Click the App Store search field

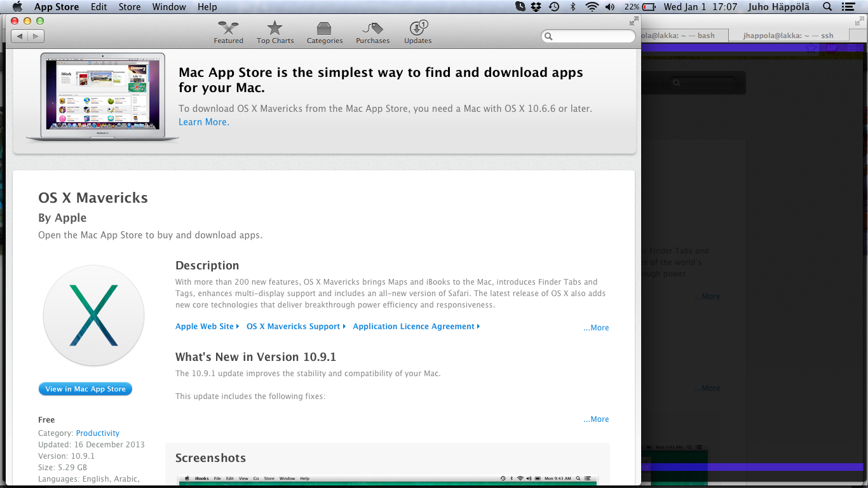pos(591,37)
